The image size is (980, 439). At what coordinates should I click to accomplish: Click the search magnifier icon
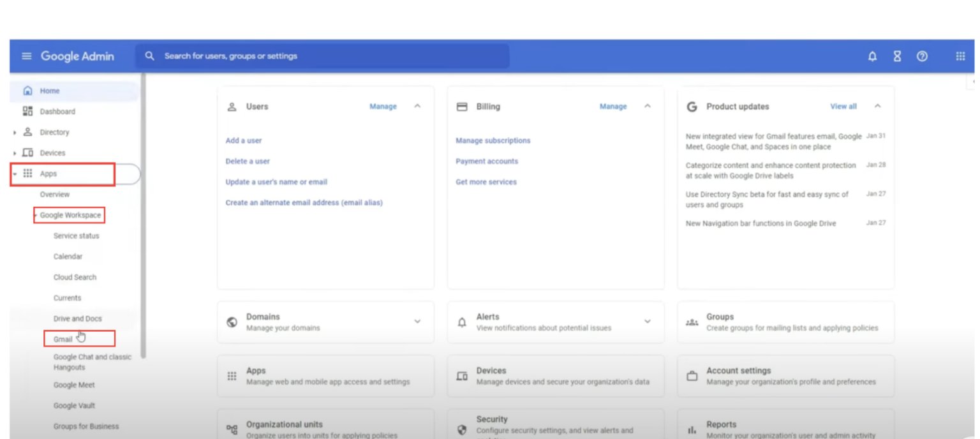coord(149,56)
